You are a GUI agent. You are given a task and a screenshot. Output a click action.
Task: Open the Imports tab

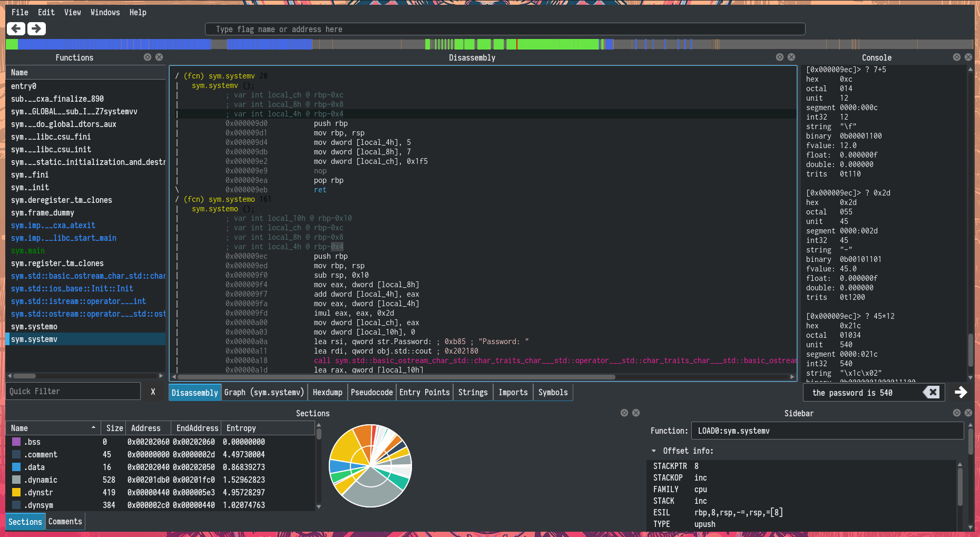[513, 392]
